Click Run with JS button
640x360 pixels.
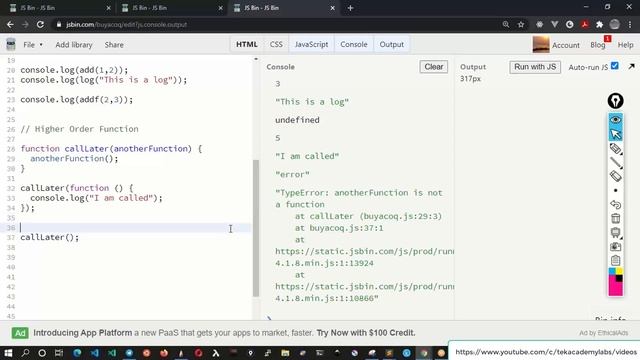pyautogui.click(x=535, y=67)
